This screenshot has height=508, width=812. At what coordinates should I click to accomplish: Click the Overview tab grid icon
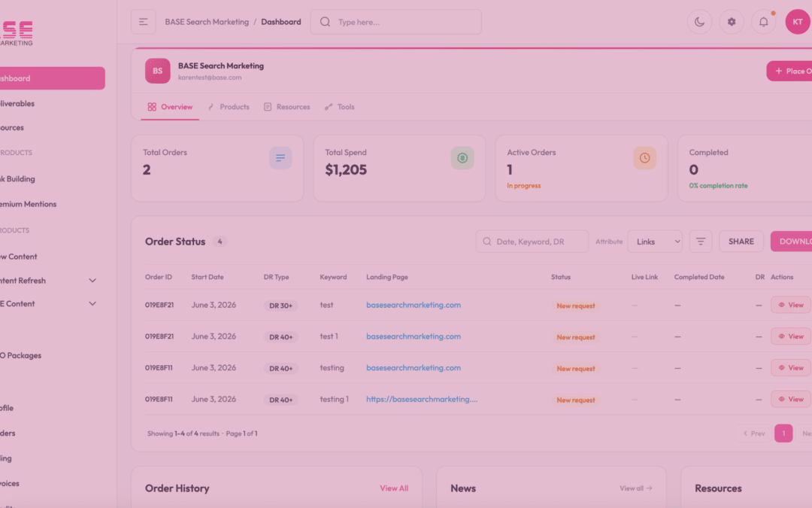point(152,107)
